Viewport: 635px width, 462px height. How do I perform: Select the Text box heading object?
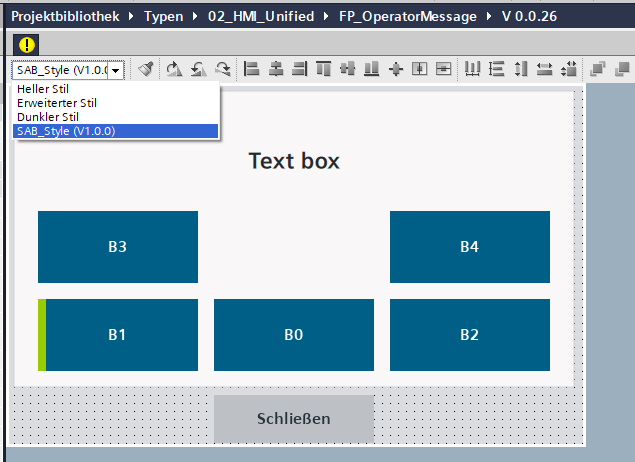294,161
